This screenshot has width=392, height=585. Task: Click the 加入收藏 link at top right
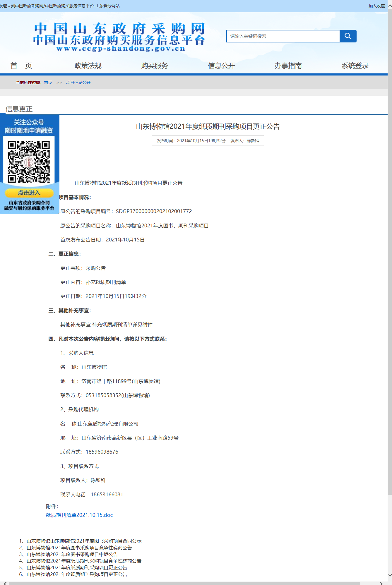point(376,6)
